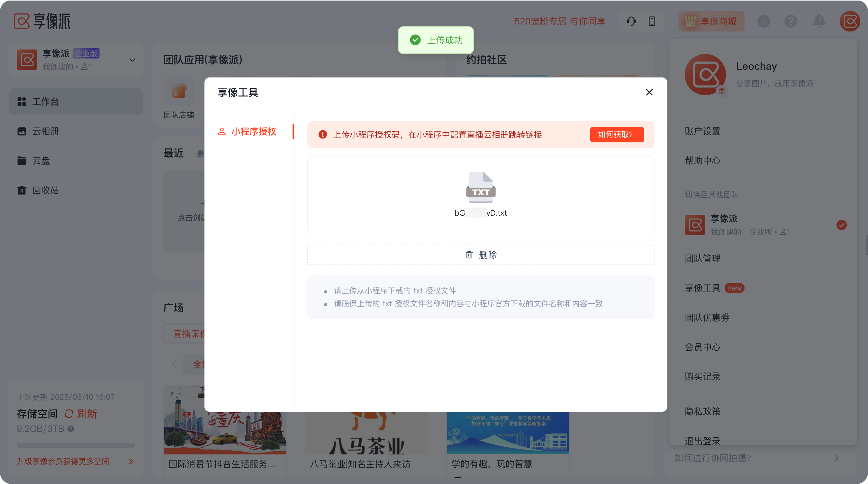Select the 享像派 team entry
This screenshot has height=484, width=868.
pos(764,225)
